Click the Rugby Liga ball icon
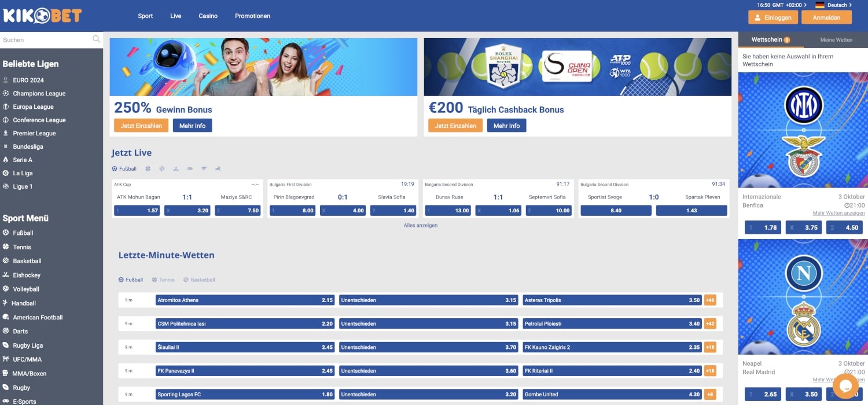This screenshot has height=405, width=868. 6,345
